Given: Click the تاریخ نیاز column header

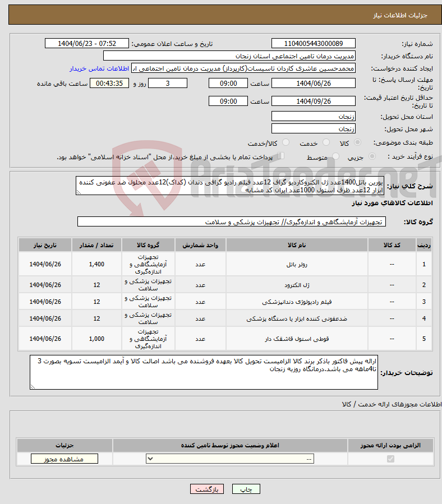Looking at the screenshot, I should 45,245.
